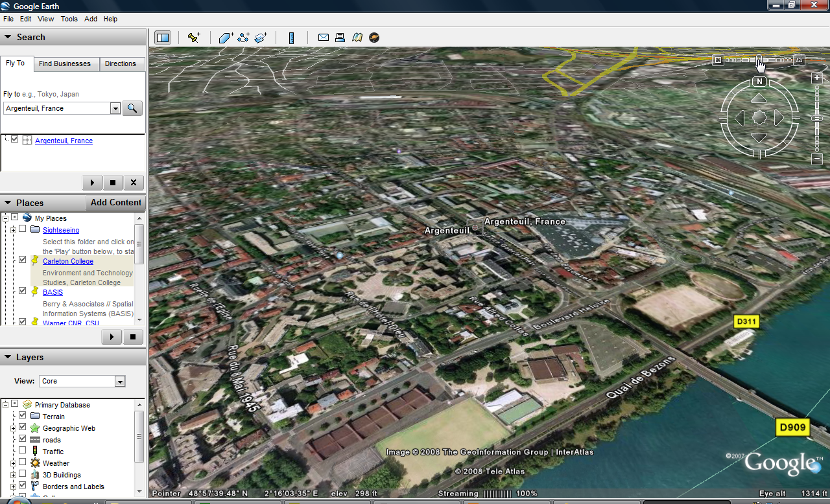Play the Places tour
The width and height of the screenshot is (830, 504).
112,337
